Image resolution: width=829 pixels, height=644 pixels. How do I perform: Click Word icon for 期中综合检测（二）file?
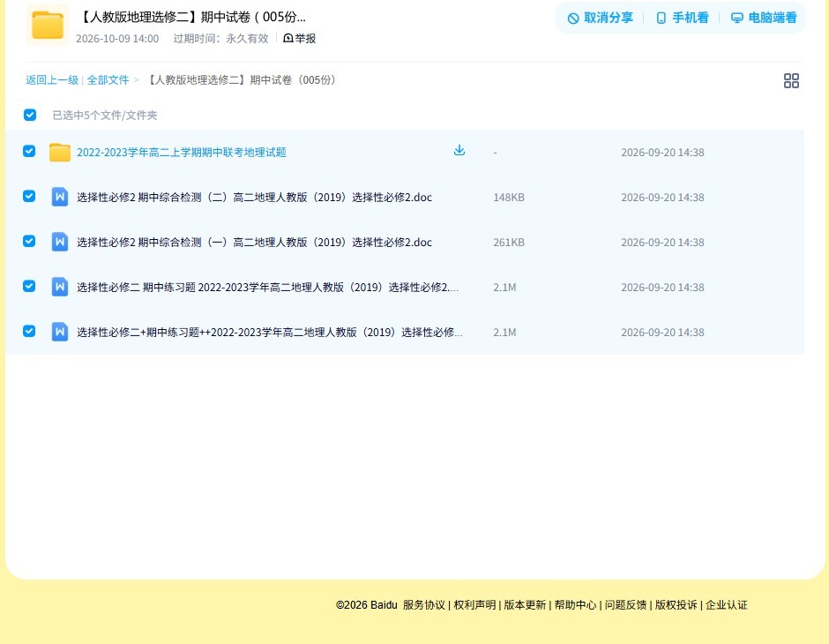60,198
